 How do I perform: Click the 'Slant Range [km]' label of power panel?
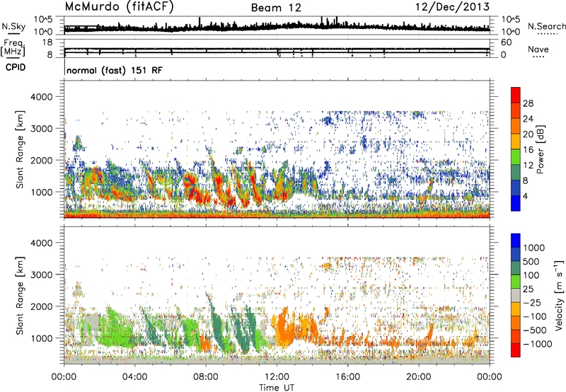(x=20, y=149)
